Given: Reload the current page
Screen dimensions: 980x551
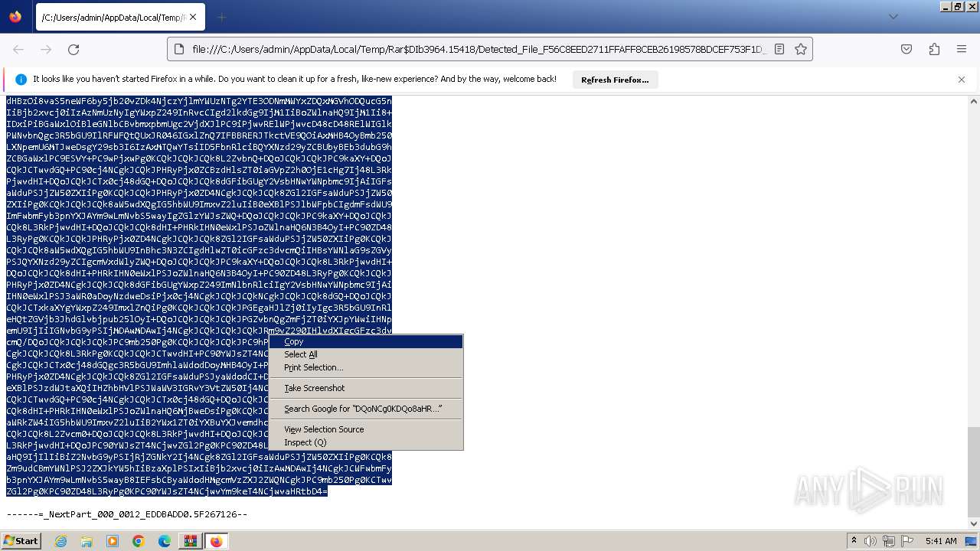Looking at the screenshot, I should pyautogui.click(x=73, y=49).
